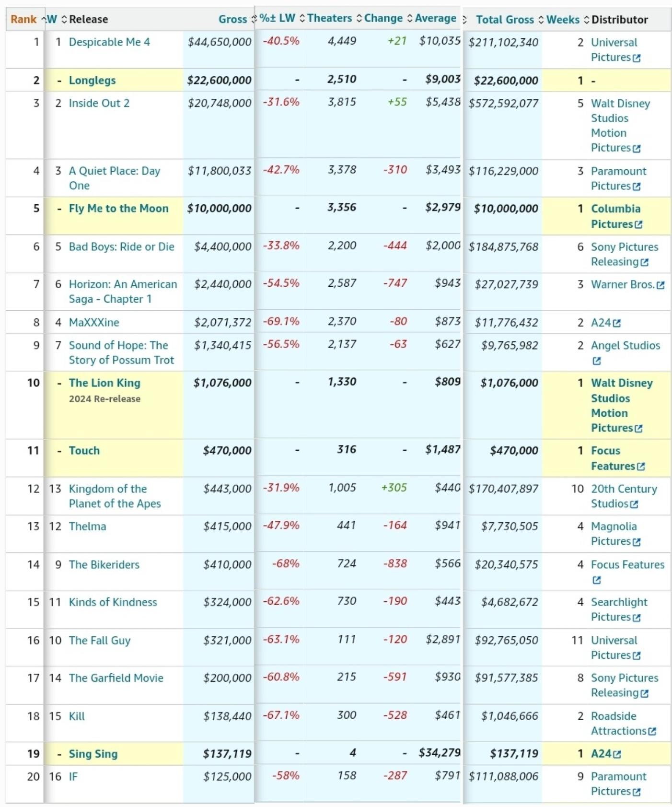Click external-link icon in Inside Out 2 row
Image resolution: width=672 pixels, height=807 pixels.
point(636,149)
